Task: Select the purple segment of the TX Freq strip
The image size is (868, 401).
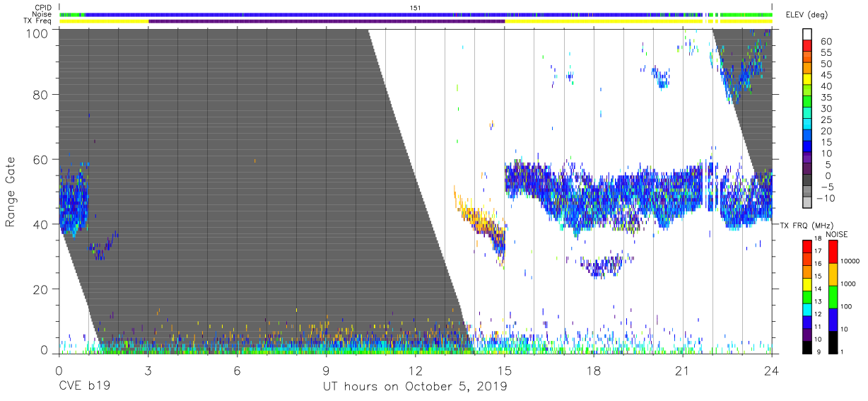Action: 327,21
